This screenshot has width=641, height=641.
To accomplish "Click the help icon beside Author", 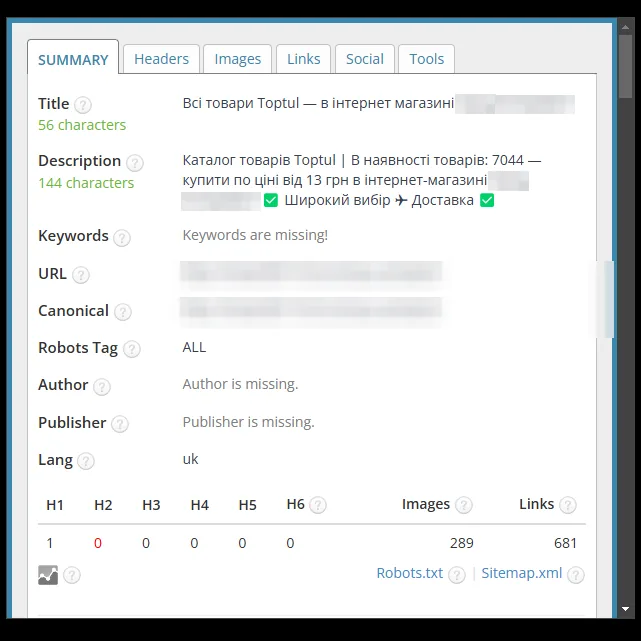I will pos(102,387).
